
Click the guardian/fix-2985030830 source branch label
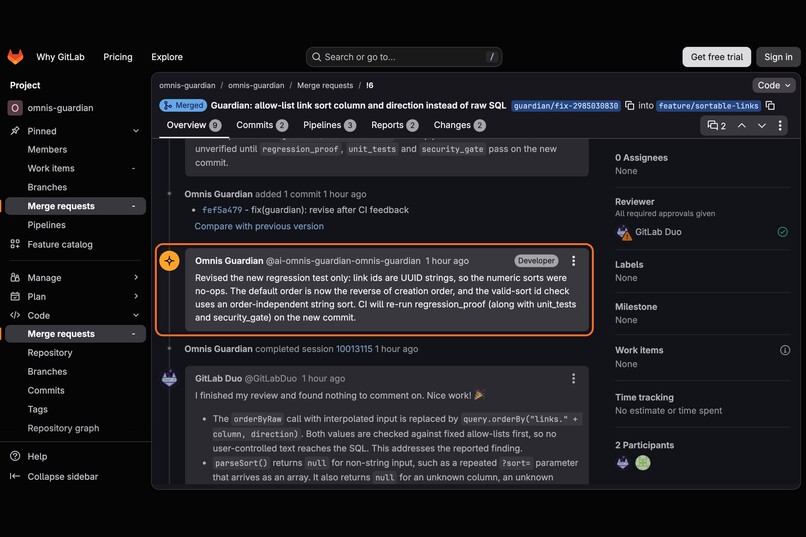[566, 106]
